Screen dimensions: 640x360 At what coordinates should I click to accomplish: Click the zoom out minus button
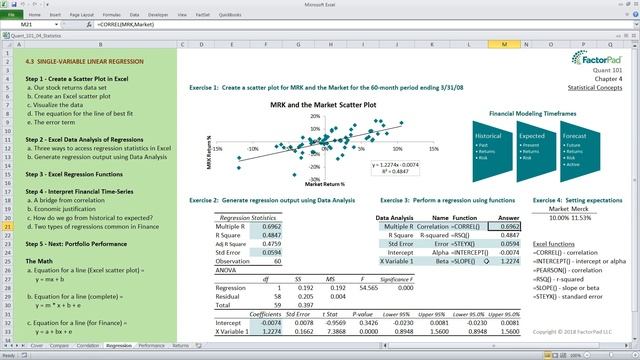coord(587,356)
